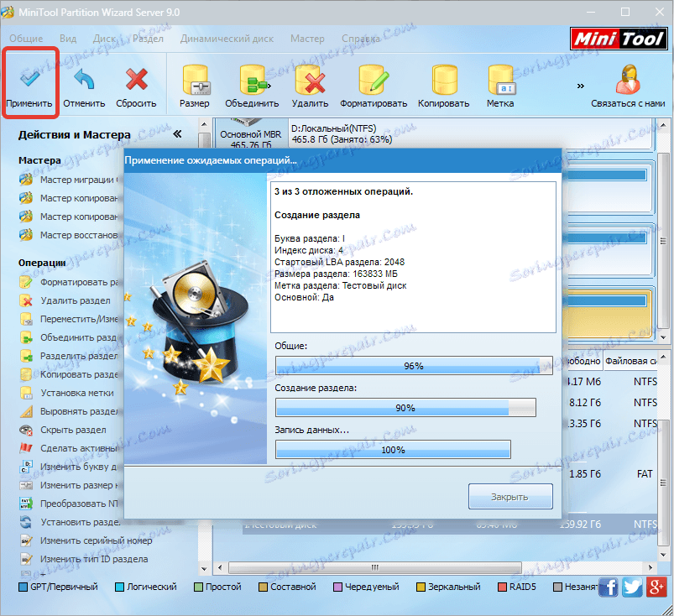The width and height of the screenshot is (674, 616).
Task: Click the Метка label toolbar icon
Action: tap(501, 80)
